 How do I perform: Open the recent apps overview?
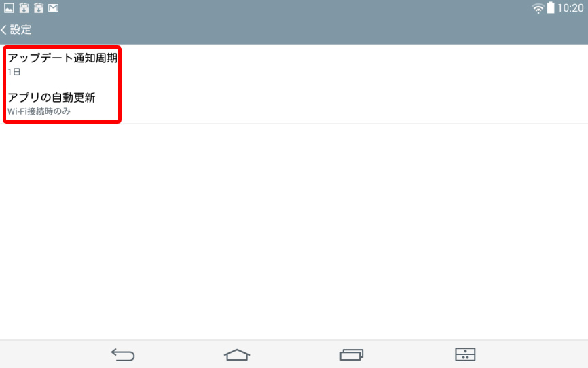[352, 354]
